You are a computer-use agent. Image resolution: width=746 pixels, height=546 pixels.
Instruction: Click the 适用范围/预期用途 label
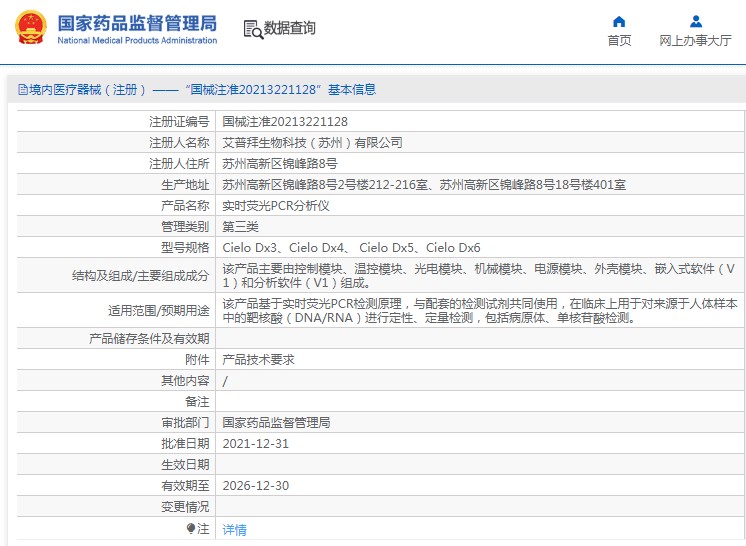(x=158, y=310)
